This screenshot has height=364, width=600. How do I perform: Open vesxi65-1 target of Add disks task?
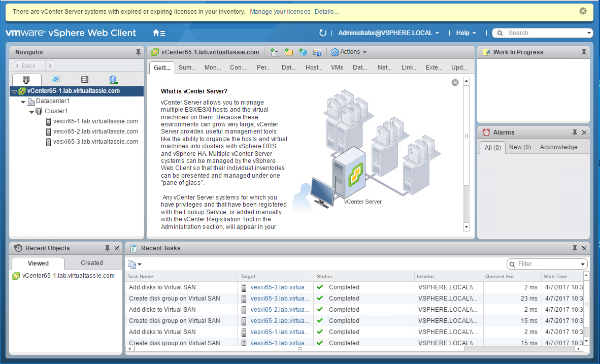pyautogui.click(x=280, y=332)
